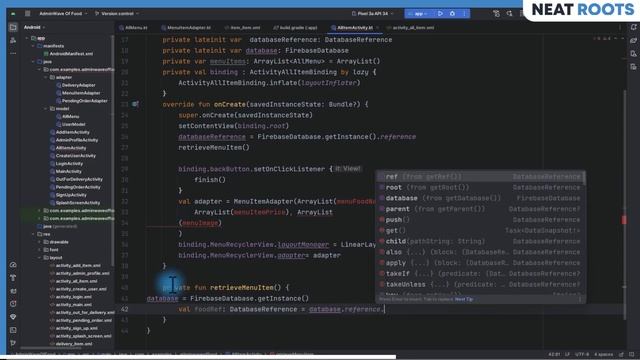Open the Build hammer icon in the left sidebar
Viewport: 640px width, 360px height.
tap(13, 278)
